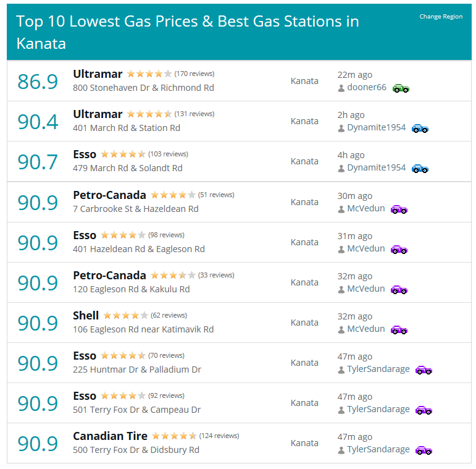This screenshot has width=476, height=469.
Task: Open the Ultramar station at 401 March Rd
Action: 98,114
